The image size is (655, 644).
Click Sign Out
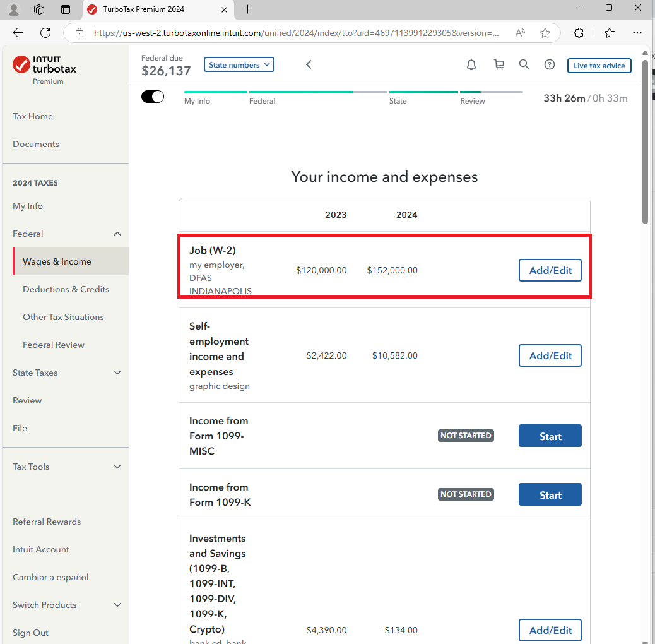(x=30, y=633)
